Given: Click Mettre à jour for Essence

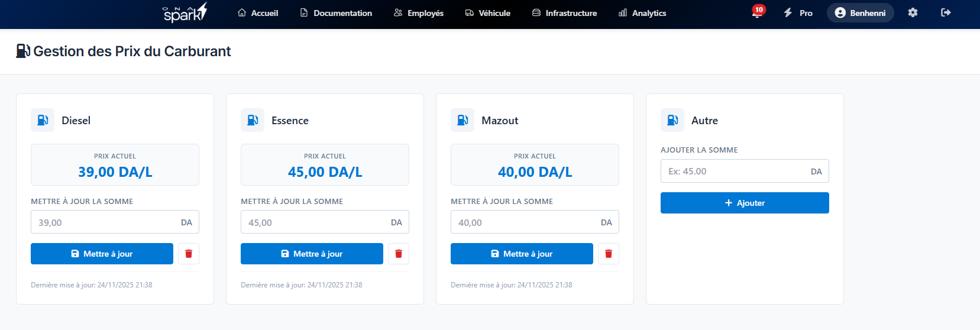Looking at the screenshot, I should click(312, 254).
